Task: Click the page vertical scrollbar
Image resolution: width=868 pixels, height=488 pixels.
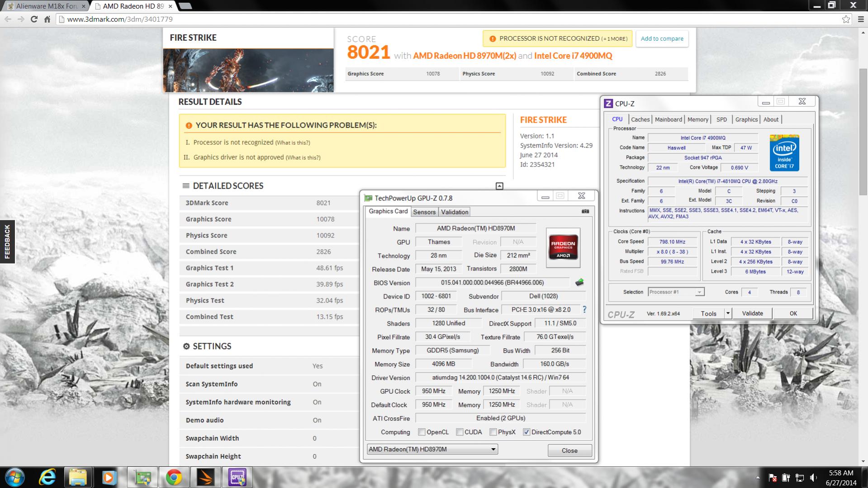Action: tap(863, 131)
